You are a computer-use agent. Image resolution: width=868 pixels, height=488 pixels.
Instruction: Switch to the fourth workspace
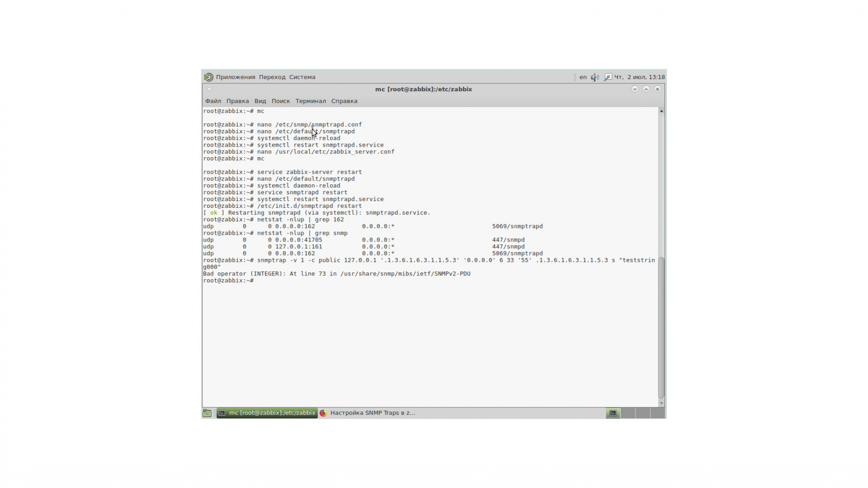658,413
